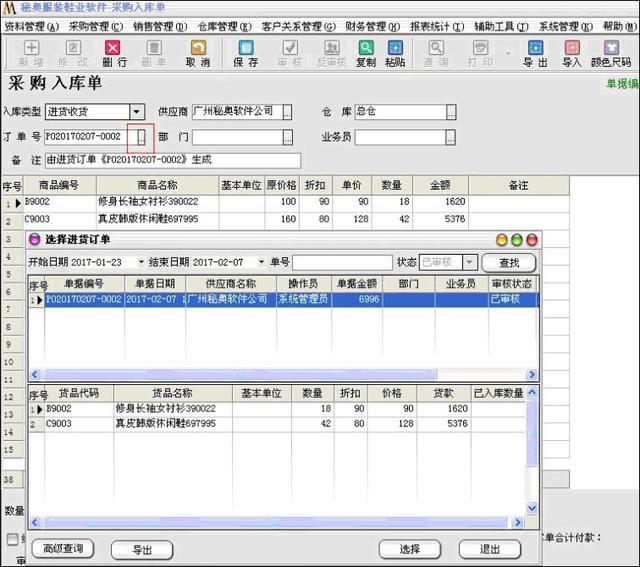Open salesperson lookup button next to 业务员 field
Image resolution: width=640 pixels, height=567 pixels.
pos(450,138)
